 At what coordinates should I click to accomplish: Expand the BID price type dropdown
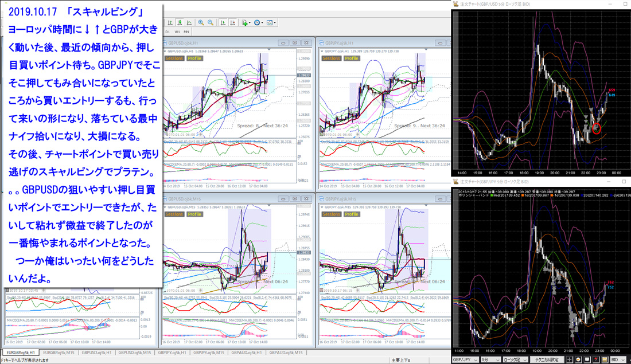[619, 359]
